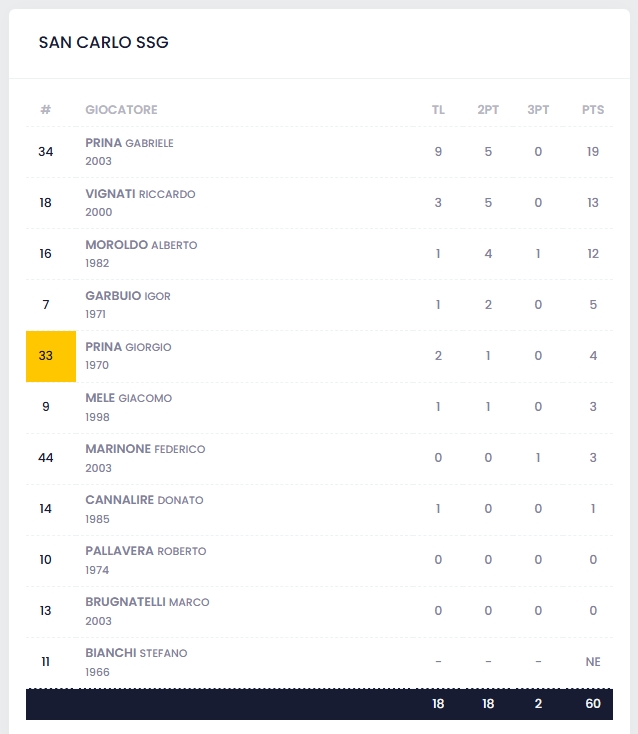
Task: Click the GIOCATORE column header
Action: pyautogui.click(x=122, y=110)
